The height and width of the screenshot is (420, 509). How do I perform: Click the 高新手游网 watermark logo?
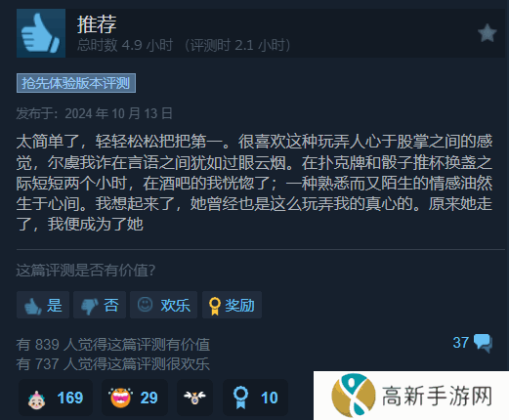[411, 396]
